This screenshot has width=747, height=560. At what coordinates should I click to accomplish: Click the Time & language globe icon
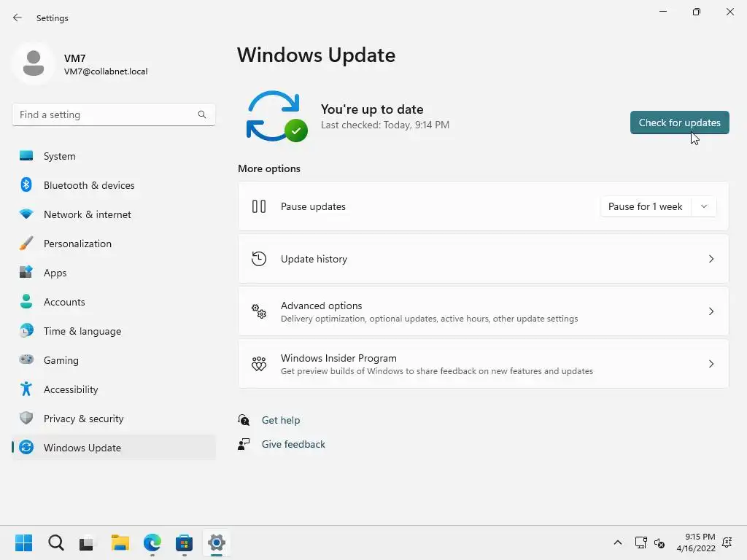click(26, 330)
